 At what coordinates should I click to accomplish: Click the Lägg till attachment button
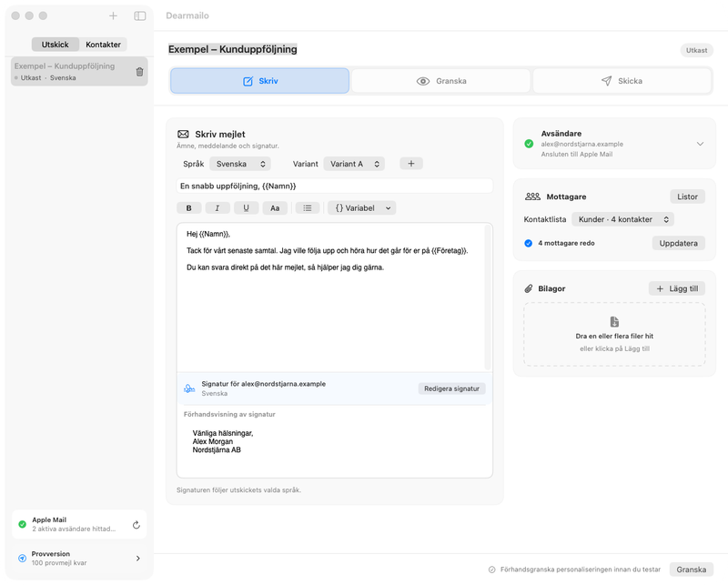coord(677,288)
